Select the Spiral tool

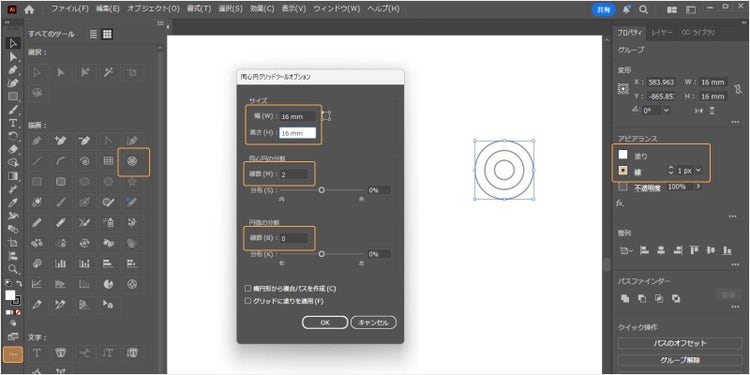point(85,162)
